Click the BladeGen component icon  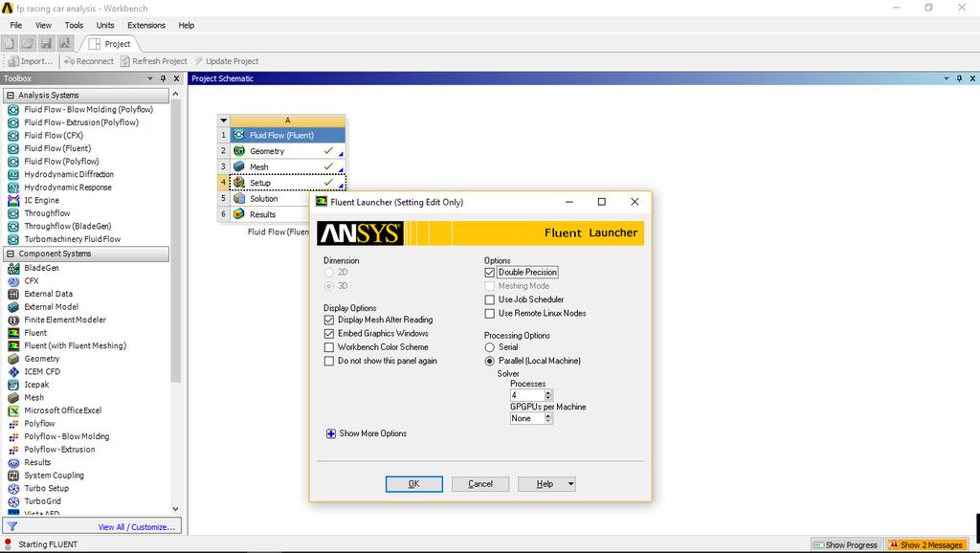pyautogui.click(x=13, y=268)
